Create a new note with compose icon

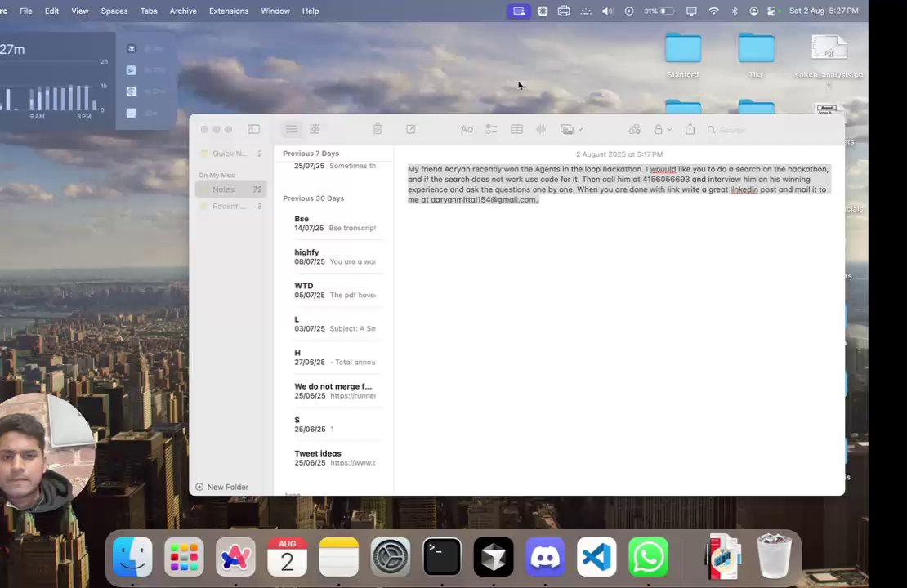[411, 130]
